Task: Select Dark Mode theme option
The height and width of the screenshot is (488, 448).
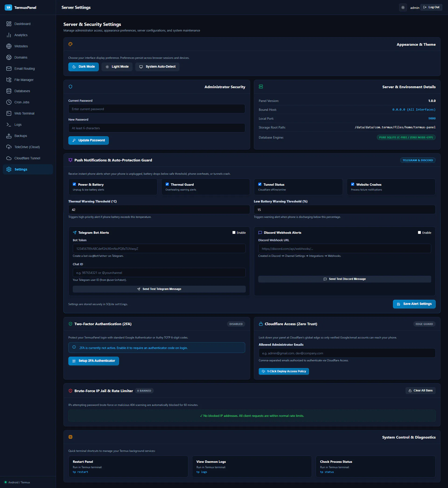Action: click(83, 67)
